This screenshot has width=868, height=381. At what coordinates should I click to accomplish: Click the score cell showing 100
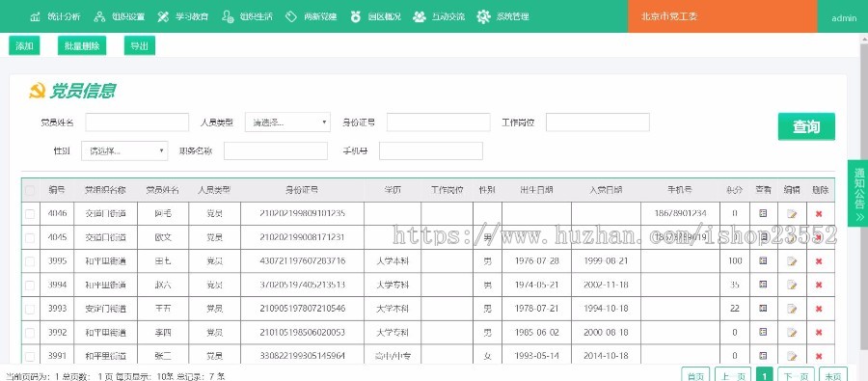(x=735, y=260)
